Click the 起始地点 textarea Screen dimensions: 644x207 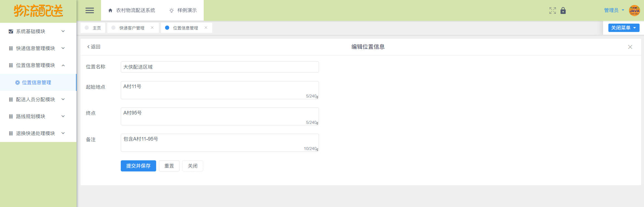point(220,90)
